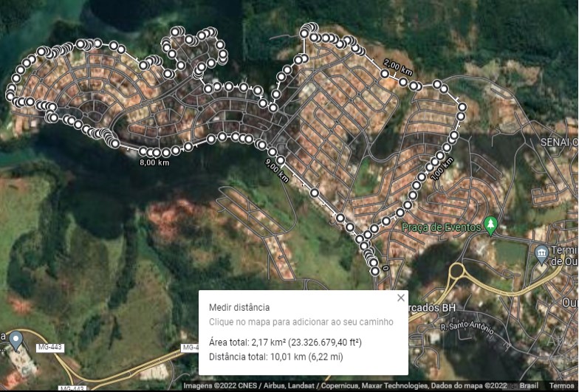
Task: Click the R. Santo Antônio street label
Action: [467, 327]
